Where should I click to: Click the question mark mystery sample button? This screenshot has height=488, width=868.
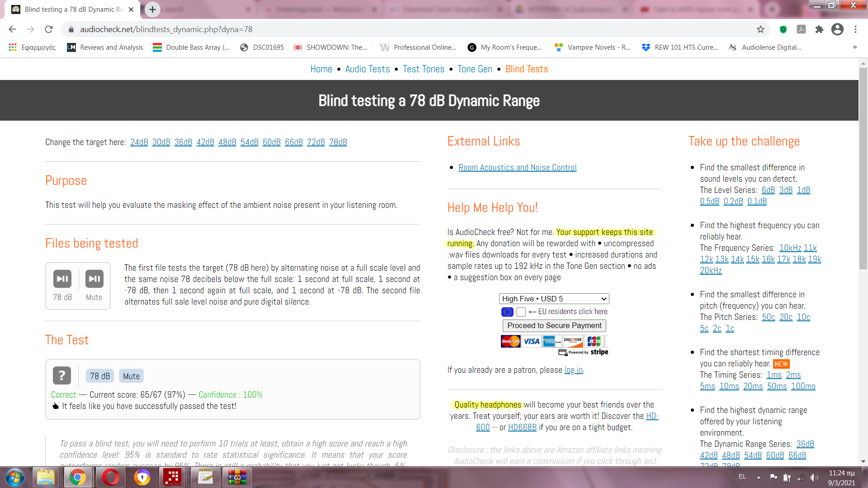point(62,375)
